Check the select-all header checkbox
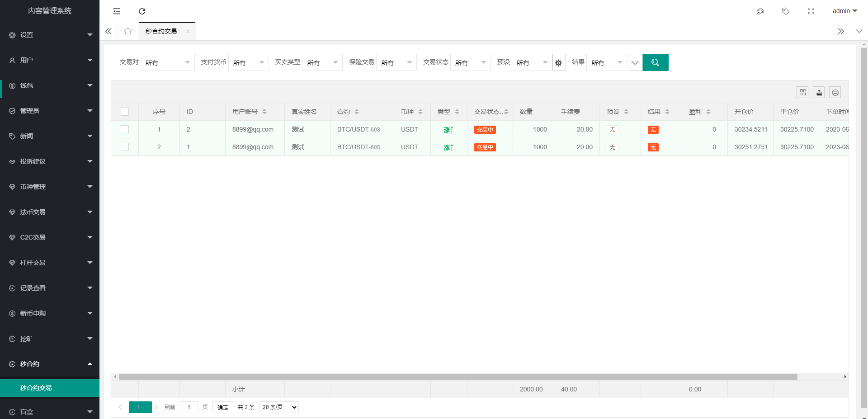The height and width of the screenshot is (419, 868). pos(125,112)
